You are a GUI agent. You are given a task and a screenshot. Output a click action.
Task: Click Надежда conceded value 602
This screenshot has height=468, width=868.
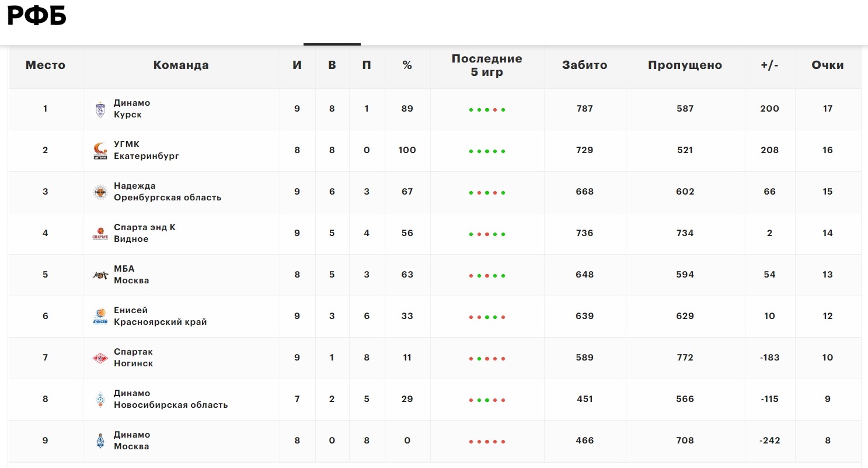click(685, 192)
